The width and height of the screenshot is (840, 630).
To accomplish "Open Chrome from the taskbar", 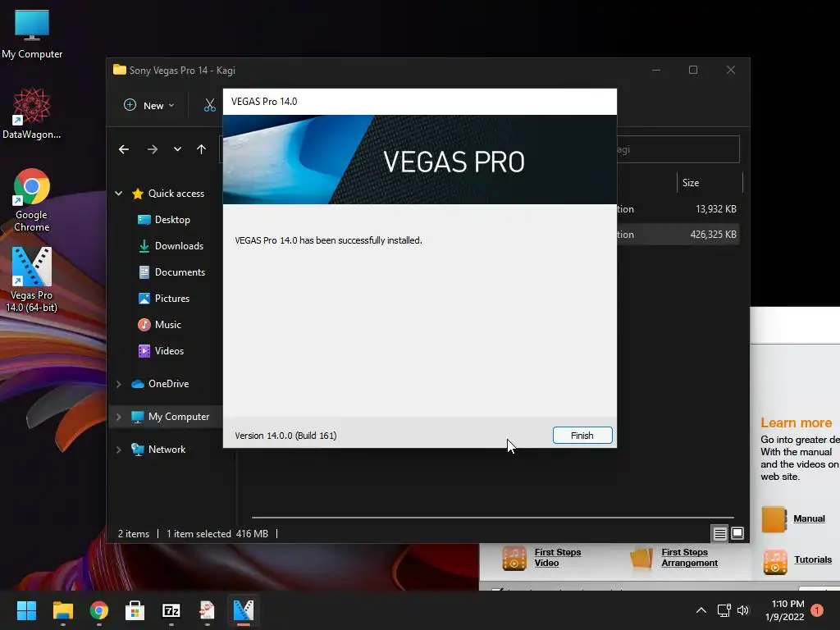I will pyautogui.click(x=99, y=610).
